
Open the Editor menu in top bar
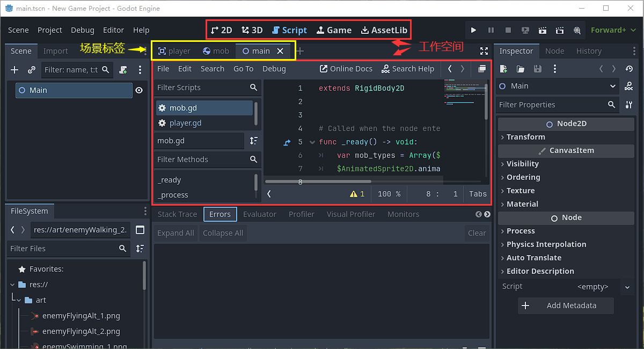(x=113, y=30)
